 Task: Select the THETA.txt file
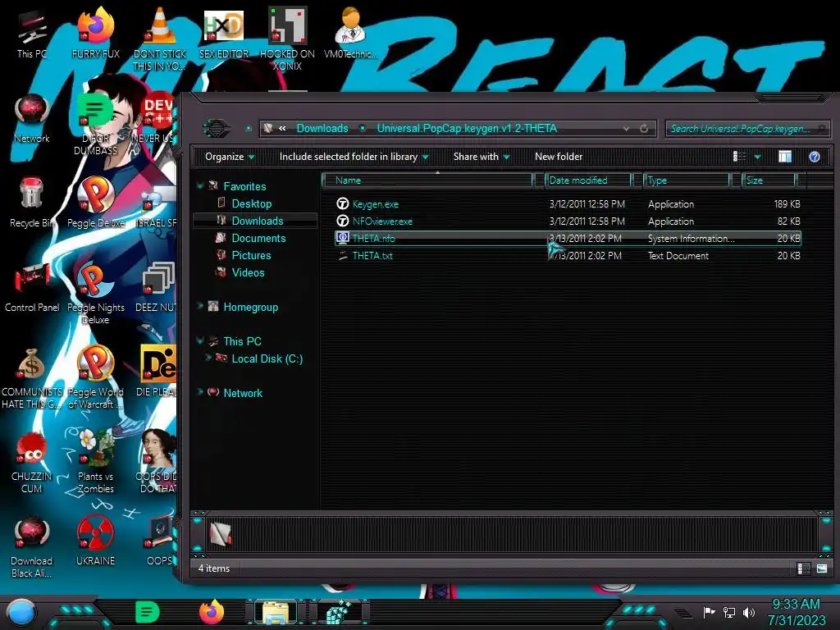372,256
